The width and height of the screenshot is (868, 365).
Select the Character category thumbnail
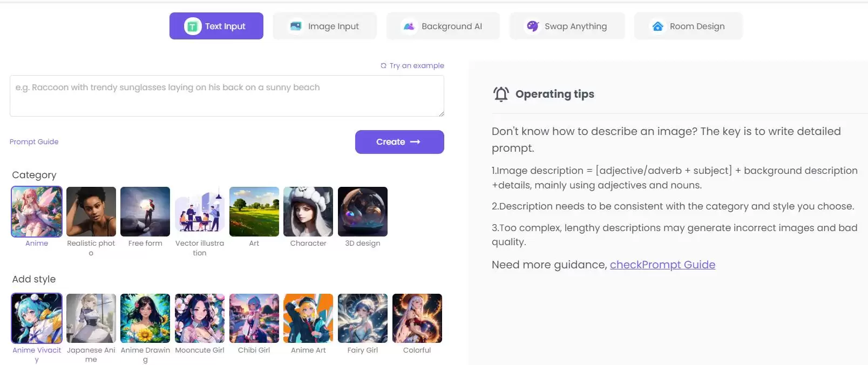point(308,212)
